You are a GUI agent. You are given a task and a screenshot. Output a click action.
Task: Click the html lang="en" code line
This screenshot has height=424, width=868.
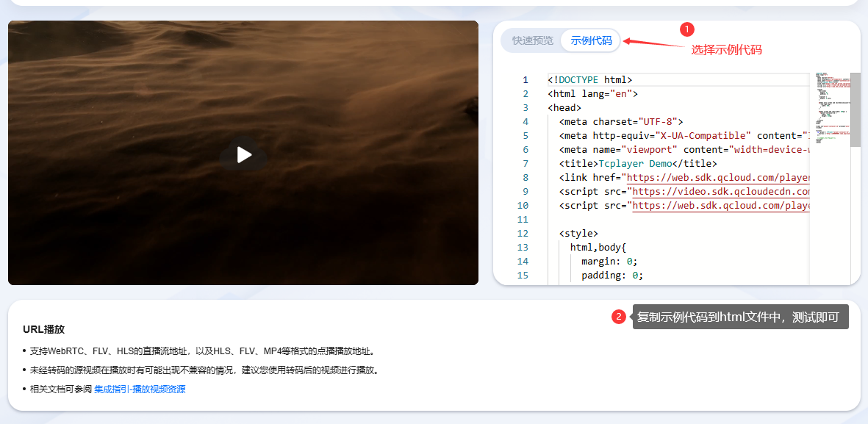(593, 93)
